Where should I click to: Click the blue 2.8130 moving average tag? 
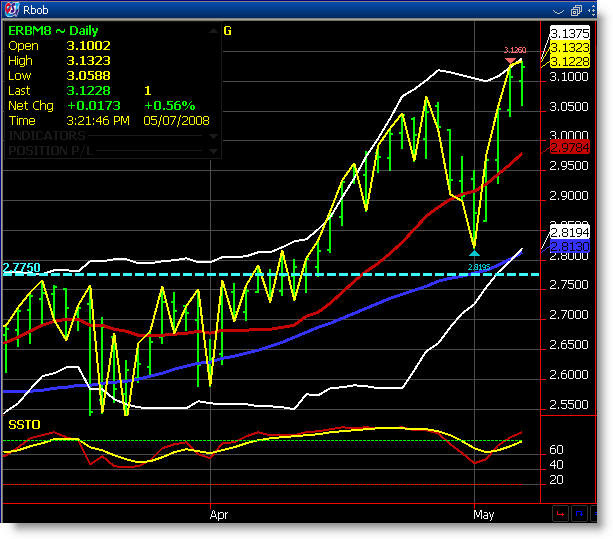pos(570,246)
